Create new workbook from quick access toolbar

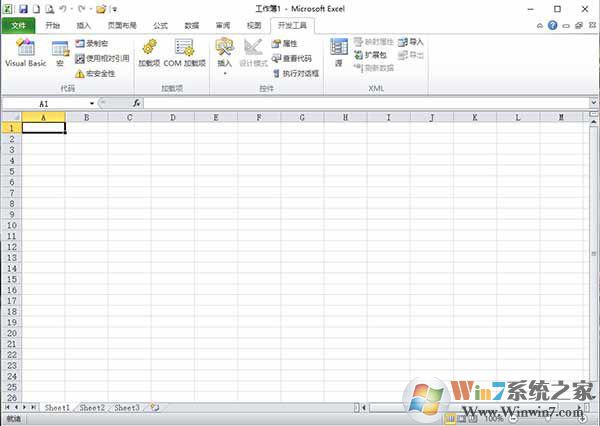[x=36, y=9]
